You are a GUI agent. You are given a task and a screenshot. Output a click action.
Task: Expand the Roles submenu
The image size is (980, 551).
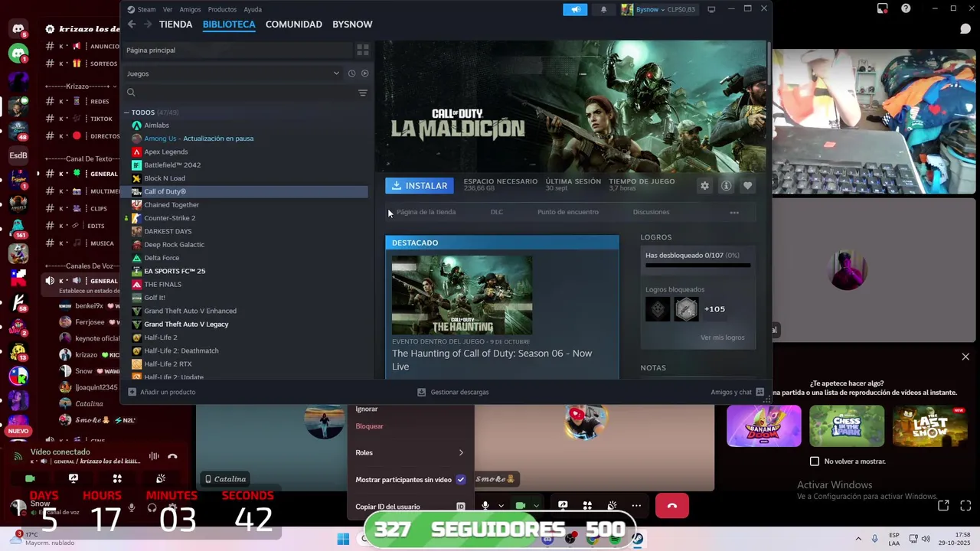point(410,453)
